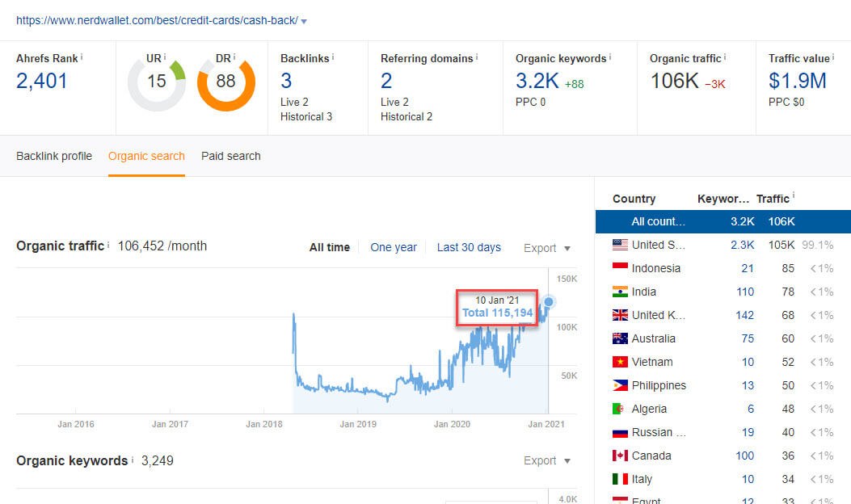The image size is (851, 504).
Task: Open the Referring domains count 2
Action: 385,81
